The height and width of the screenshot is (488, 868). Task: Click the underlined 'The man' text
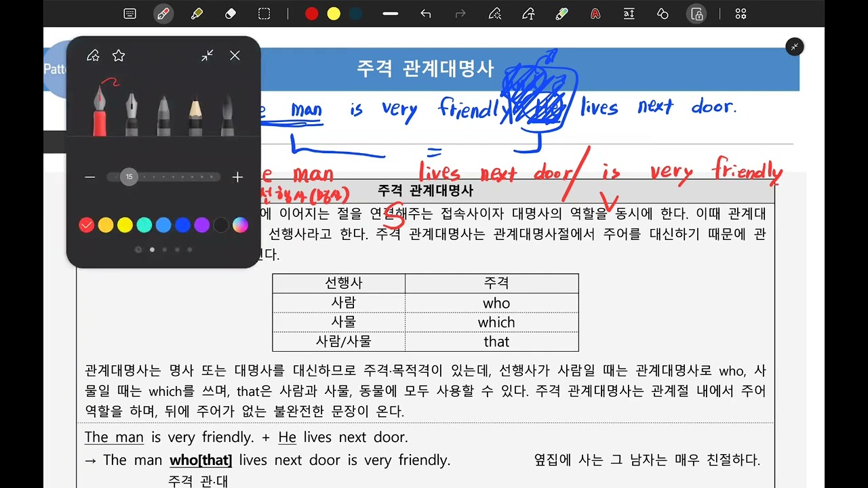114,437
